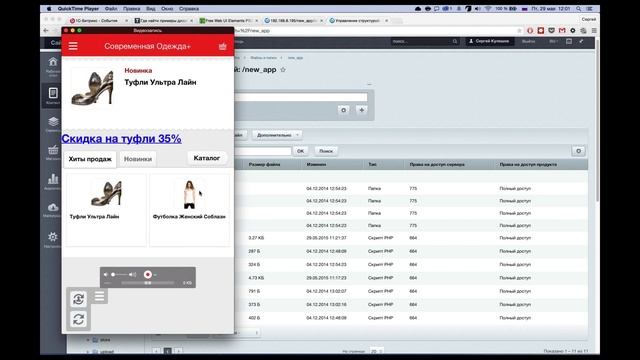Open the Apple menu
Screen dimensions: 640x360
click(49, 9)
